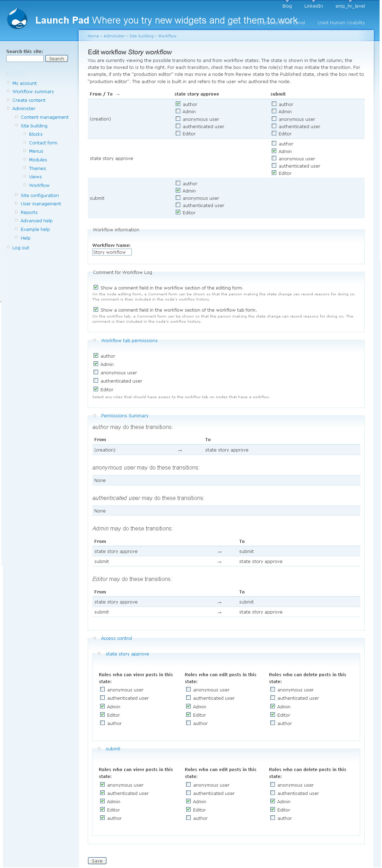The width and height of the screenshot is (382, 868).
Task: Go to Administer breadcrumb
Action: click(x=114, y=36)
